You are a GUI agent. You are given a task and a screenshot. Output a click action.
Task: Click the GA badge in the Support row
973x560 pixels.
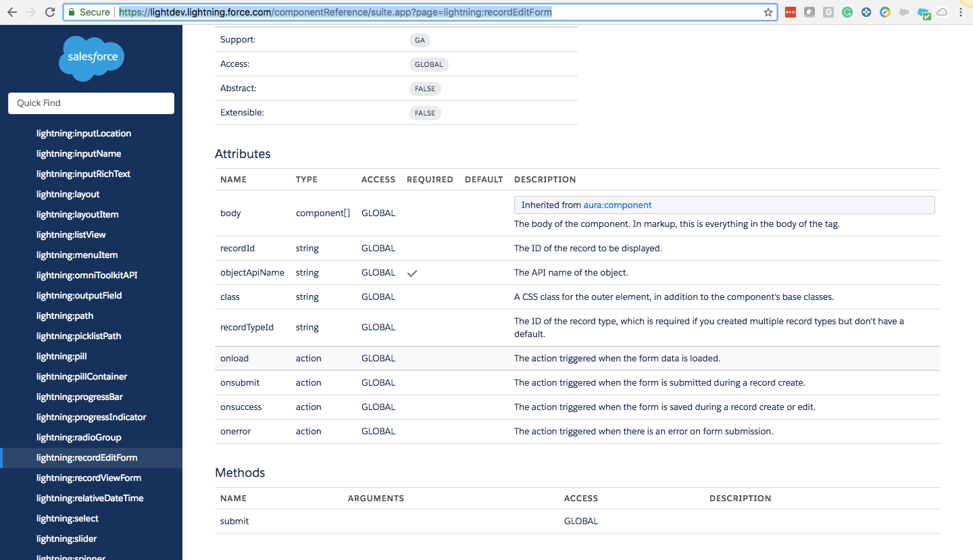coord(420,40)
